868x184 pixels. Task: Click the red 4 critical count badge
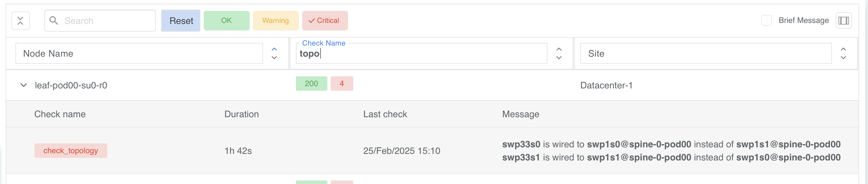coord(341,83)
